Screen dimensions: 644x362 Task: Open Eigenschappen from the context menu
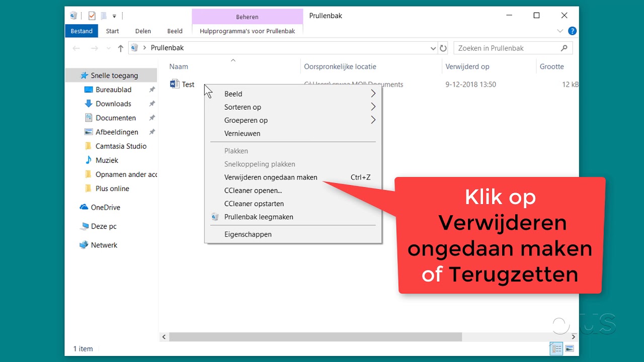click(x=293, y=234)
